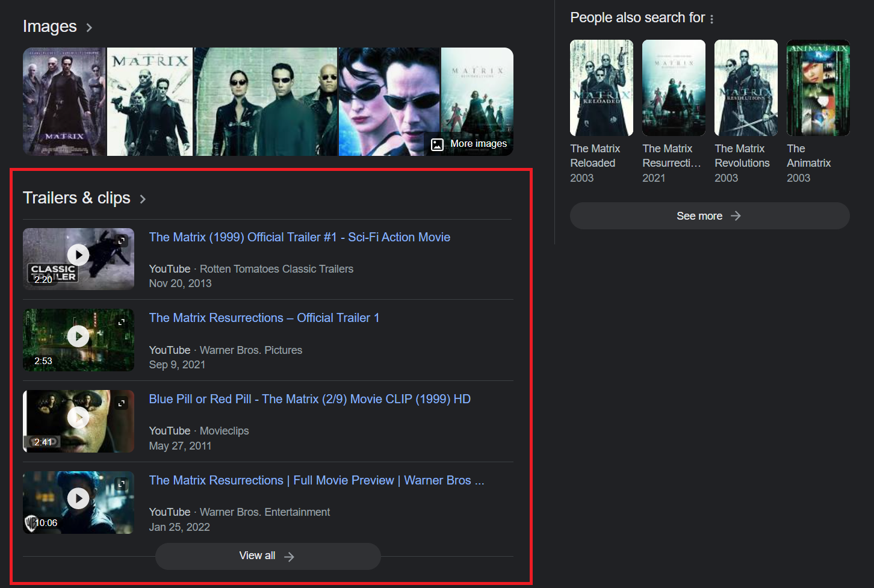
Task: Click the 'Sep 9, 2021' date text
Action: 177,365
